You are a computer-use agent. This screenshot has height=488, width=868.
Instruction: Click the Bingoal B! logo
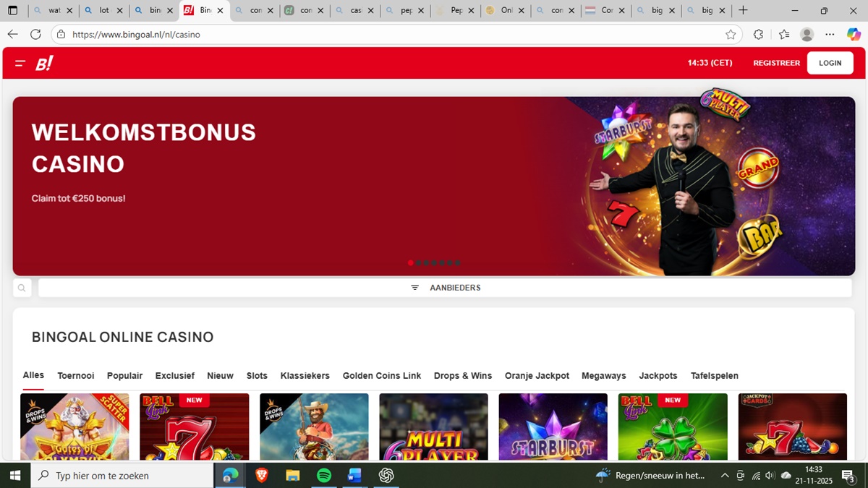pyautogui.click(x=44, y=64)
